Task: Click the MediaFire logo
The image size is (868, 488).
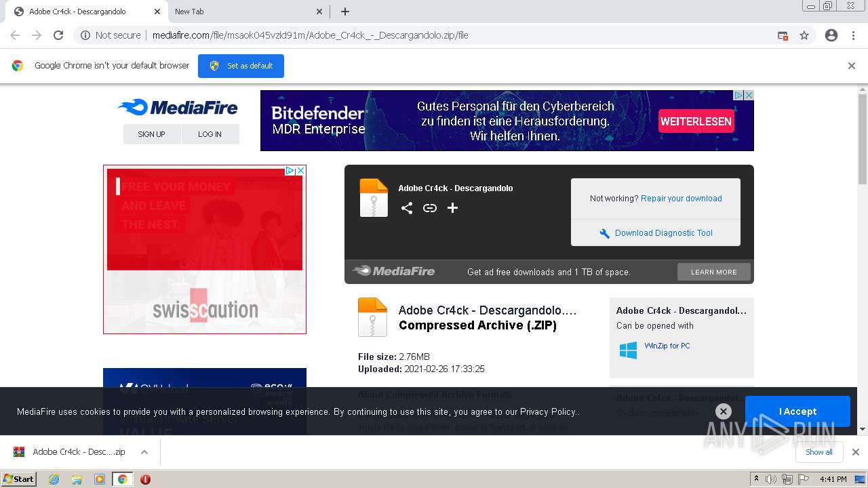Action: coord(178,107)
